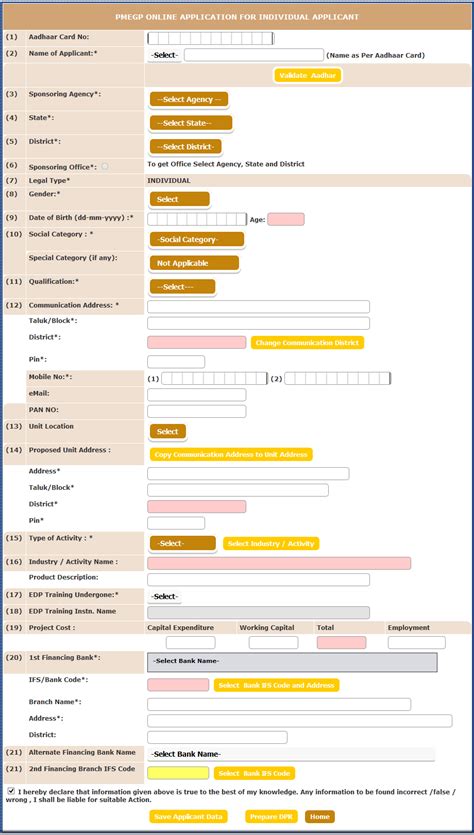
Task: Click the Home button
Action: (x=320, y=816)
